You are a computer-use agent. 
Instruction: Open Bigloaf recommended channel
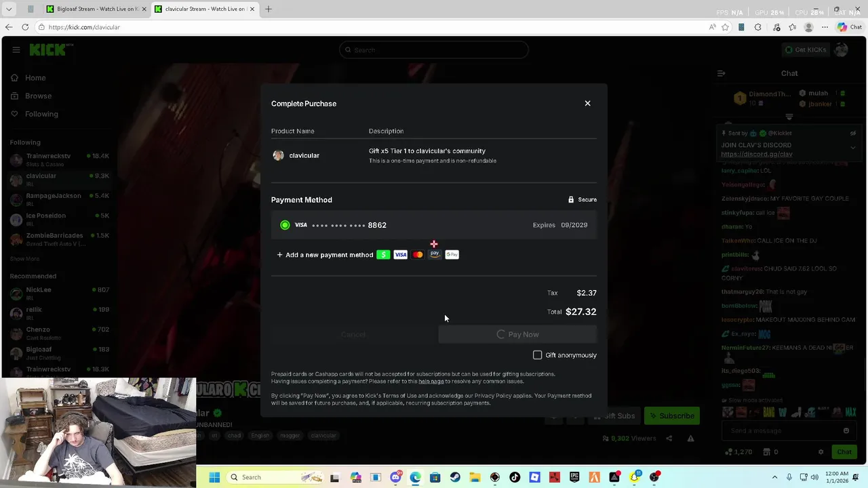(x=60, y=352)
